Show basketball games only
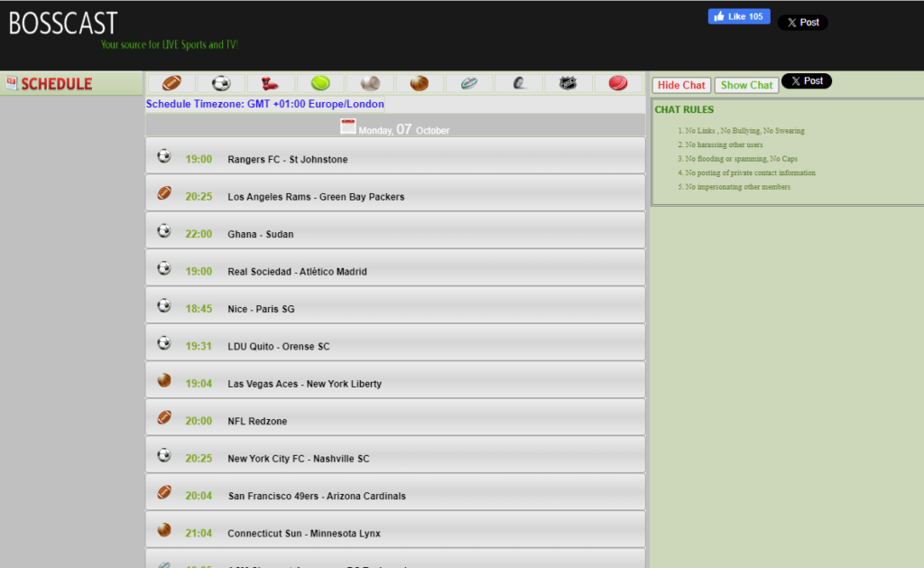The image size is (924, 568). [419, 83]
